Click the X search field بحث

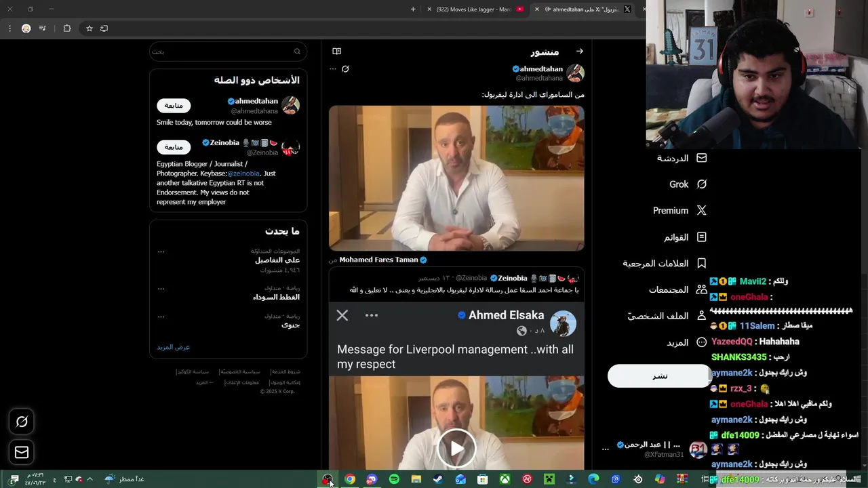coord(228,52)
